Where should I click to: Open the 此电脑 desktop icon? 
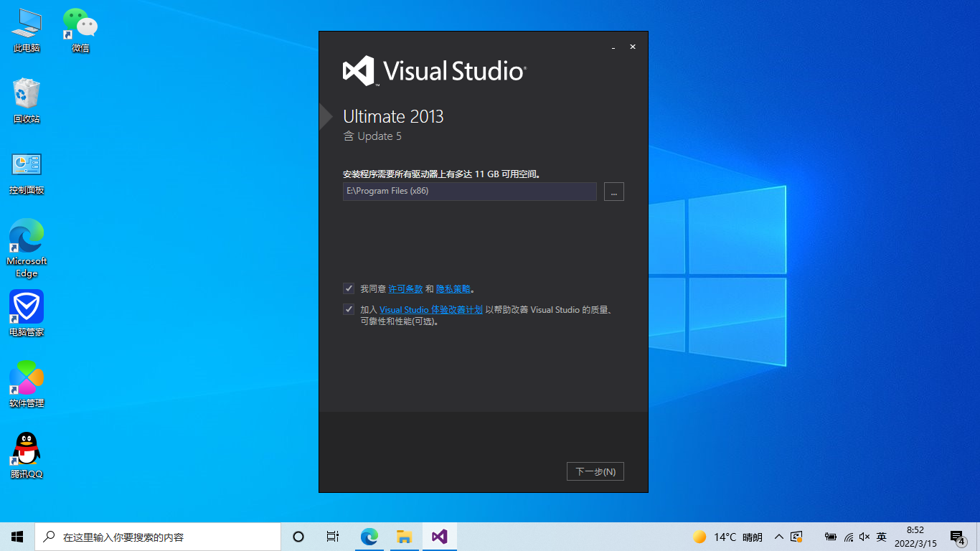point(27,31)
